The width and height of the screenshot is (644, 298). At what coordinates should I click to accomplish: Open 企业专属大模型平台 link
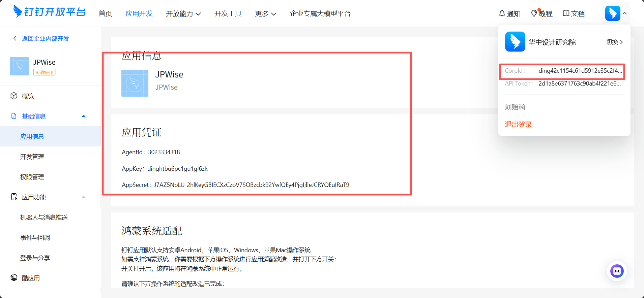320,13
